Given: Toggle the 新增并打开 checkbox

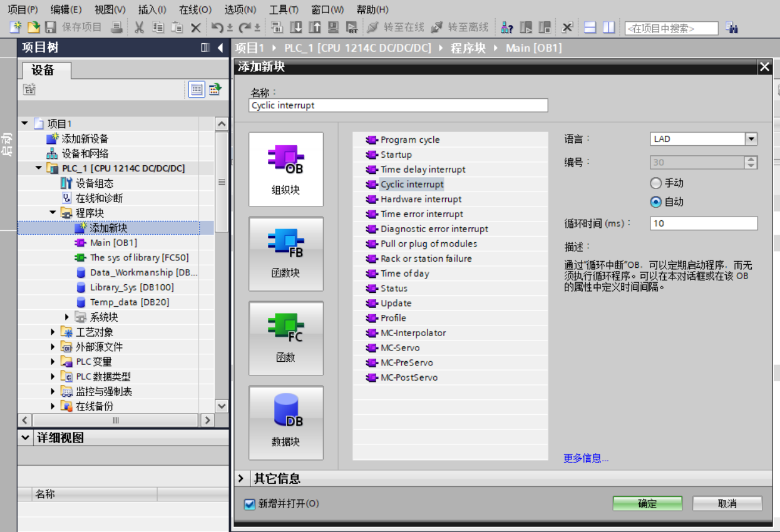Looking at the screenshot, I should [x=250, y=504].
